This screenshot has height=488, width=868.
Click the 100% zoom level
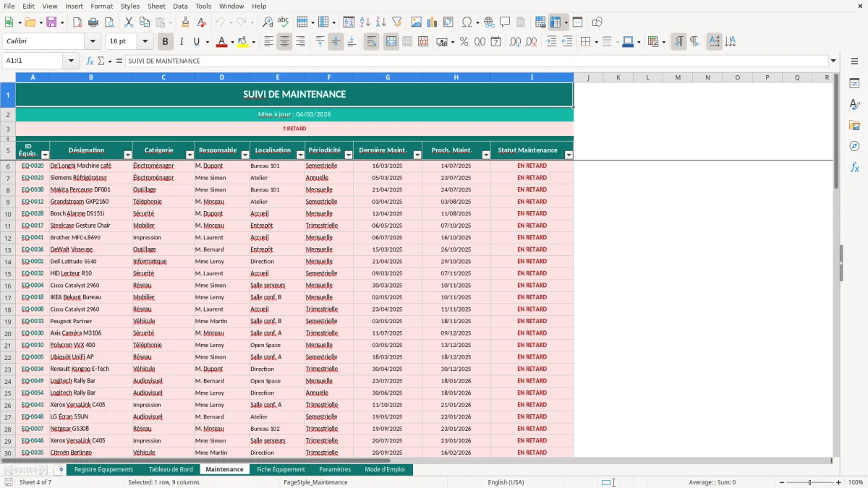click(x=856, y=482)
